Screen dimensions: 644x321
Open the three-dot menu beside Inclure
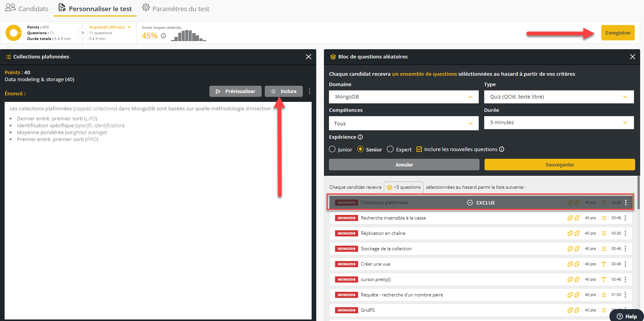[309, 91]
